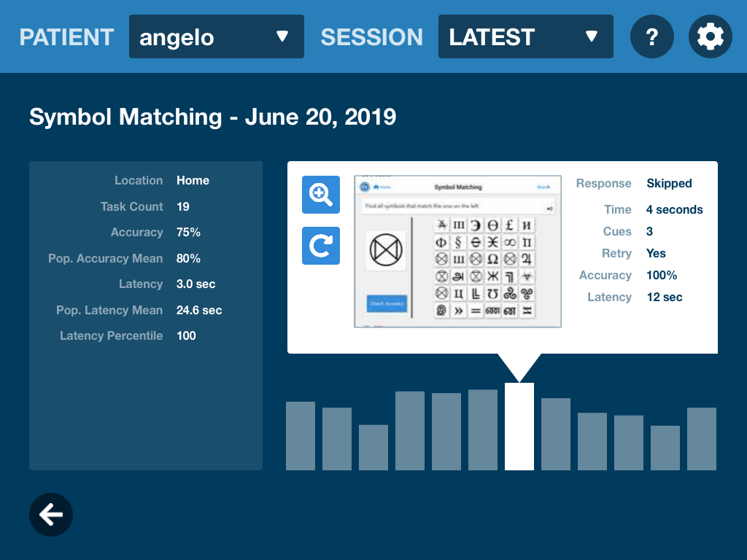Click the Symbol Matching task screenshot thumbnail
Image resolution: width=747 pixels, height=560 pixels.
[x=457, y=251]
